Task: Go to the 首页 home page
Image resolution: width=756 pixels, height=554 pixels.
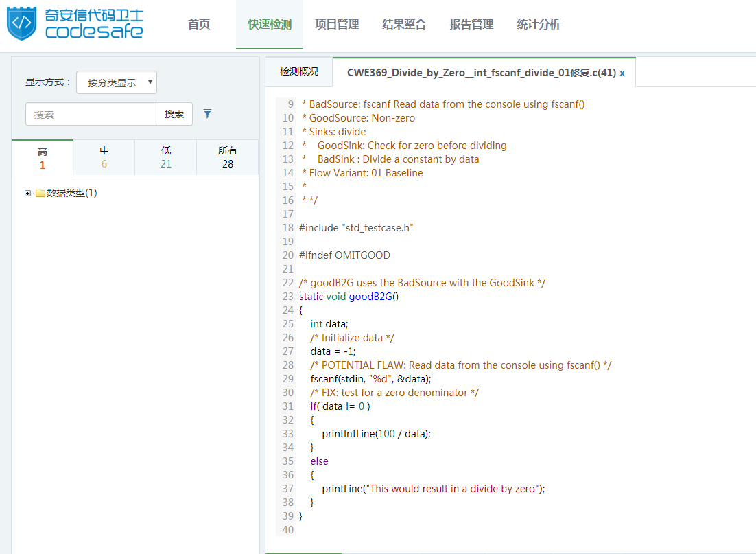Action: click(x=199, y=25)
